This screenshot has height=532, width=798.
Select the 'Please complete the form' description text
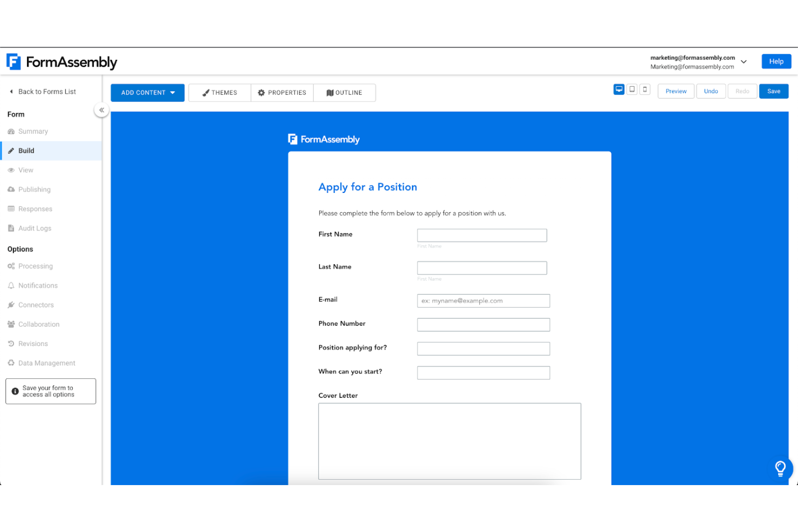click(x=412, y=213)
